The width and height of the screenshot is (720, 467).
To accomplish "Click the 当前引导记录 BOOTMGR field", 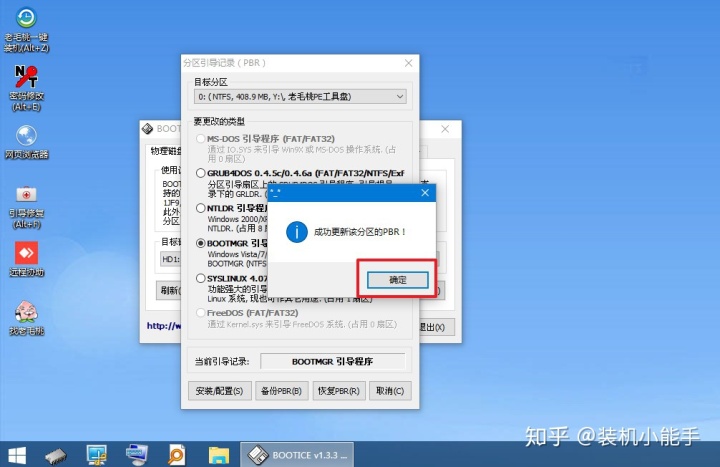I will point(332,361).
